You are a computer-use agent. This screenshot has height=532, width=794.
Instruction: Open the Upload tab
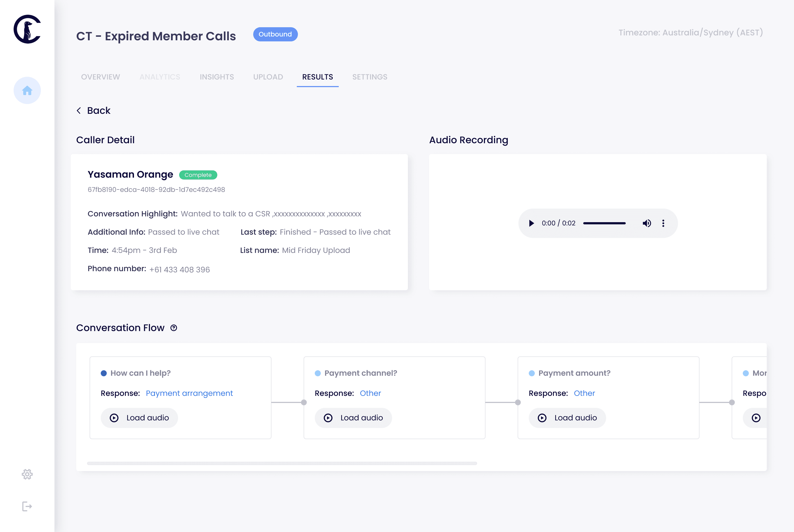[268, 77]
